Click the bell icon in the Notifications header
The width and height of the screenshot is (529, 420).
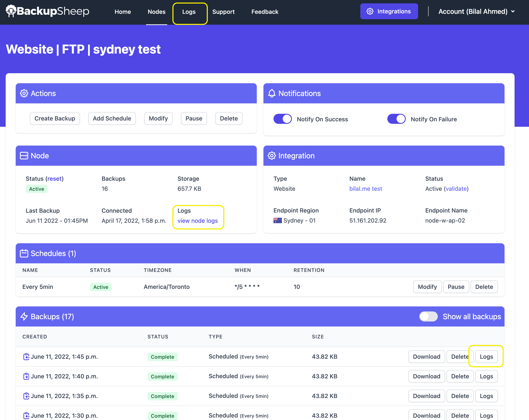pyautogui.click(x=272, y=93)
